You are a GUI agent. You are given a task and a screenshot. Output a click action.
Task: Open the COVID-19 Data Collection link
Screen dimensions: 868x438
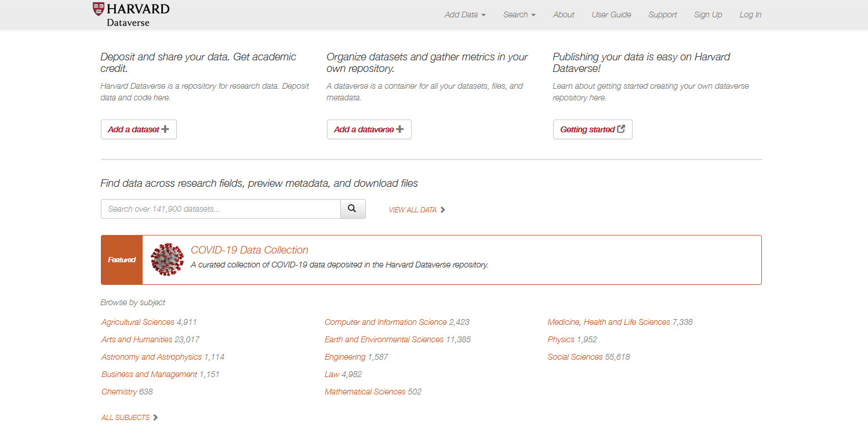coord(249,250)
